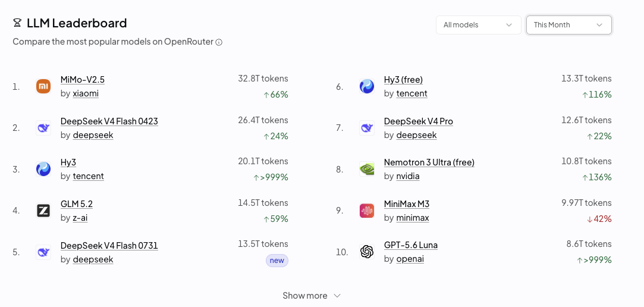This screenshot has width=644, height=307.
Task: Click the DeepSeek icon for V4 Pro
Action: click(367, 129)
